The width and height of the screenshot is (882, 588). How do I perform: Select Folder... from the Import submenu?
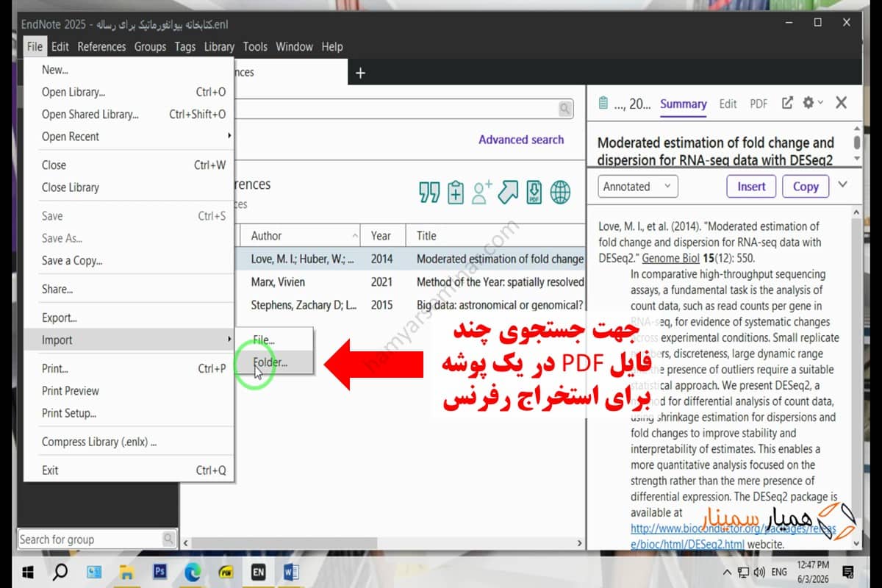pyautogui.click(x=274, y=362)
